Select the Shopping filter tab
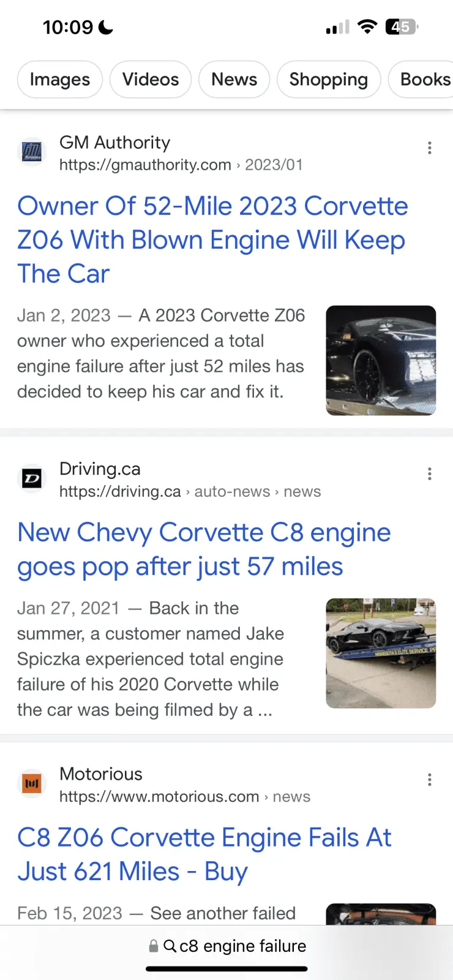453x980 pixels. click(329, 80)
